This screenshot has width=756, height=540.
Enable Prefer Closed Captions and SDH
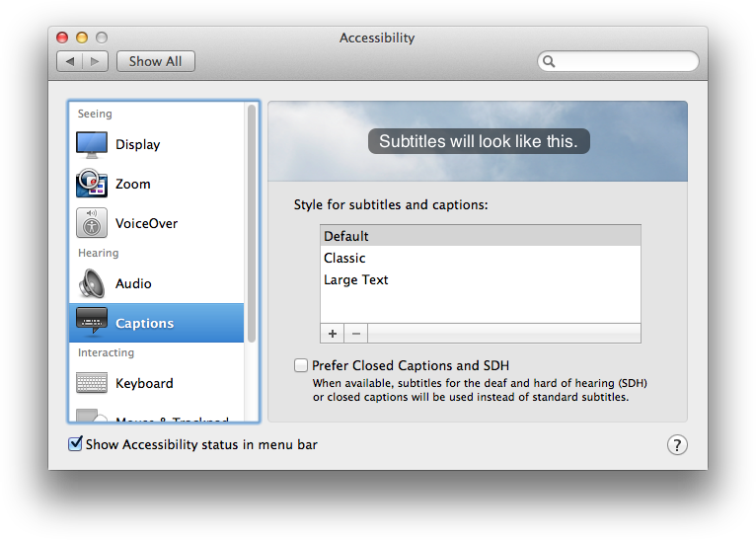[301, 365]
